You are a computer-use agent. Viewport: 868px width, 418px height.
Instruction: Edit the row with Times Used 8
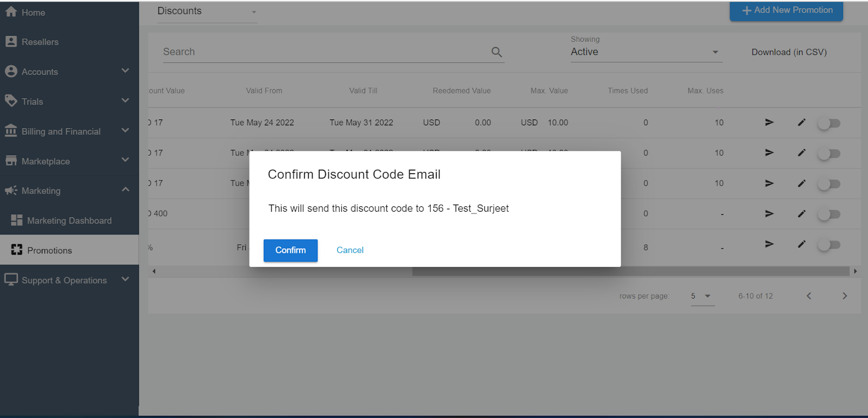(x=802, y=244)
